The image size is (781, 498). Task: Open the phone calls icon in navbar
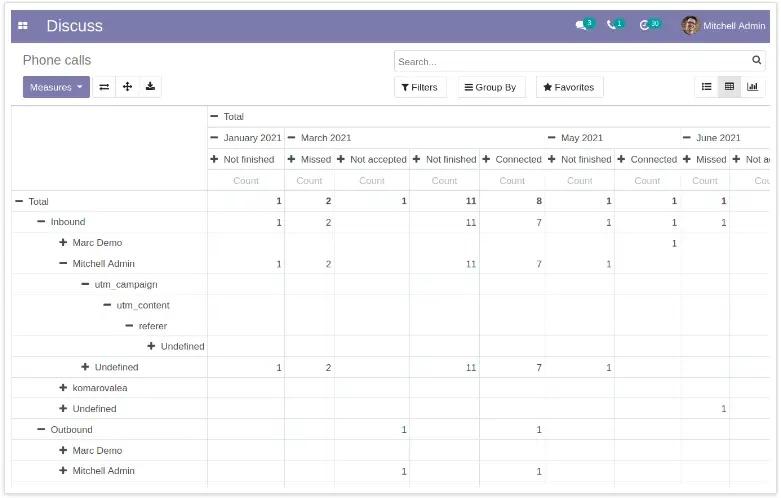(x=613, y=25)
